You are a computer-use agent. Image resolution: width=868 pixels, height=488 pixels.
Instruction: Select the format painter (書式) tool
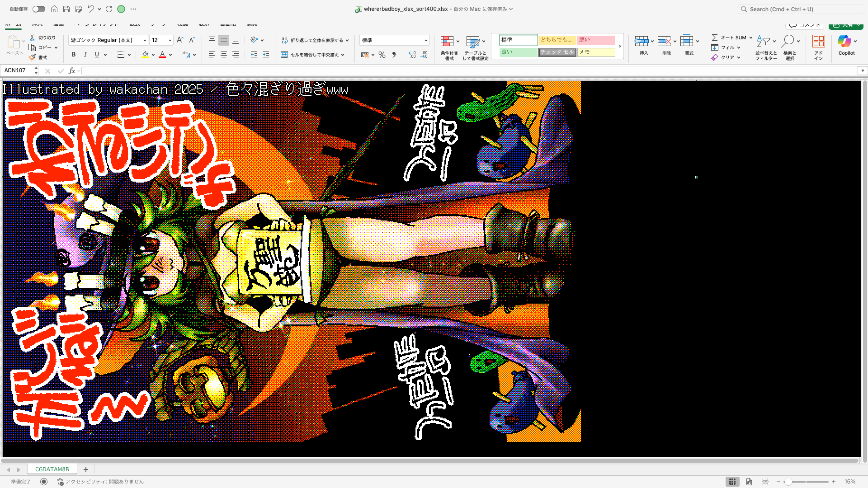click(x=40, y=57)
